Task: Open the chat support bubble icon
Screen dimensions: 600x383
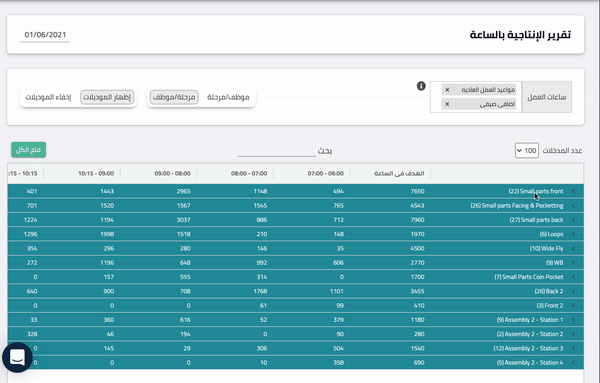Action: pyautogui.click(x=17, y=357)
